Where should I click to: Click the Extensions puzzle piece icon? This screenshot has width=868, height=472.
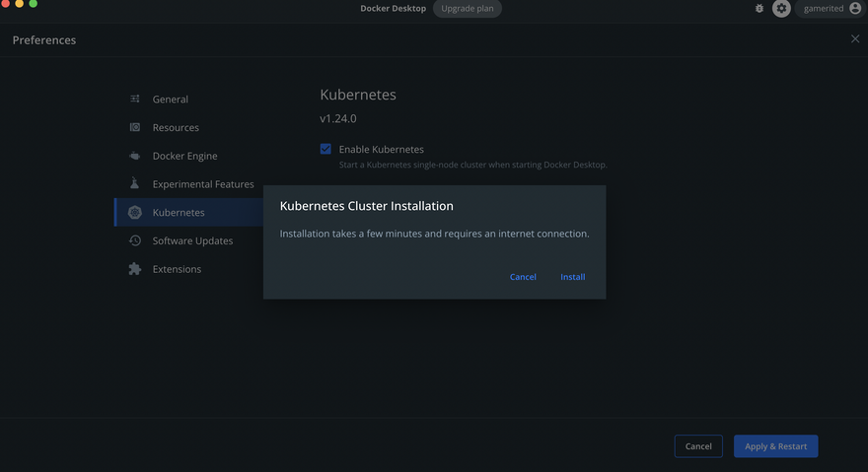click(x=134, y=269)
